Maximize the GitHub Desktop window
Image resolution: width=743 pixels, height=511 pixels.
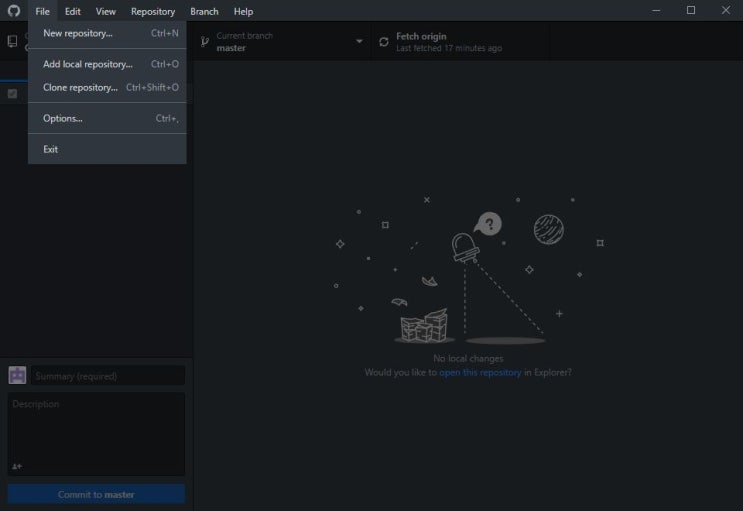tap(691, 10)
